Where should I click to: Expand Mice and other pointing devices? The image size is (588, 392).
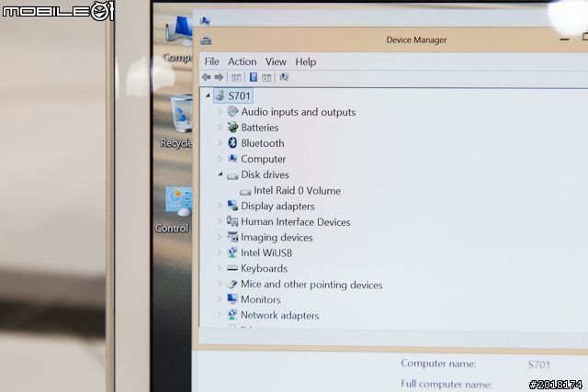coord(220,284)
